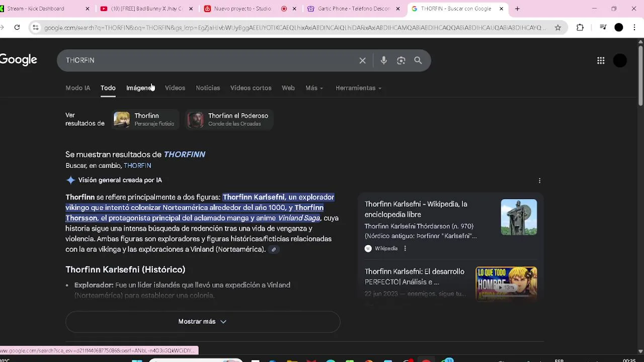Open the THORFINN corrected spelling link

[185, 154]
